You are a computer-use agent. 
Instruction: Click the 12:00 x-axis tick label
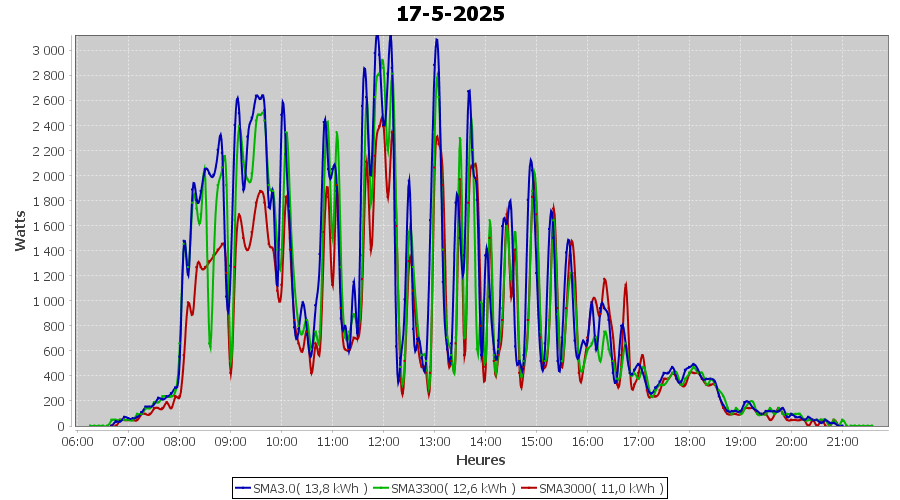pyautogui.click(x=383, y=441)
